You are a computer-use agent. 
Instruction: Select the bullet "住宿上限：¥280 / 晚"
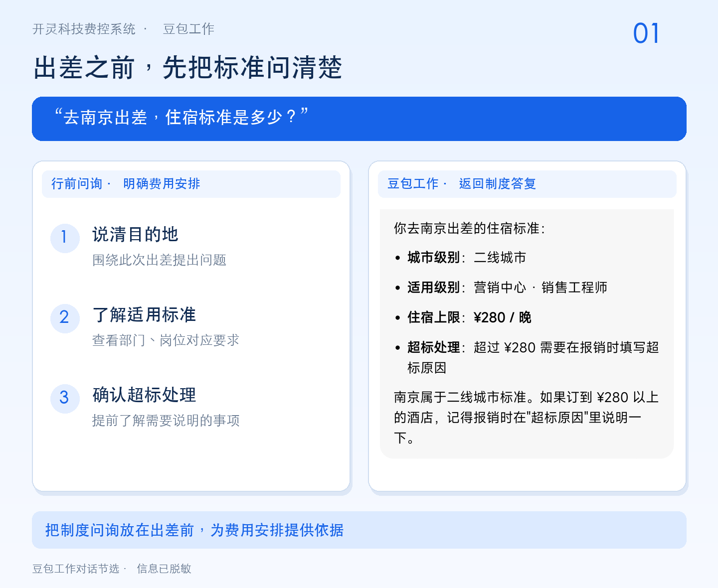[463, 317]
